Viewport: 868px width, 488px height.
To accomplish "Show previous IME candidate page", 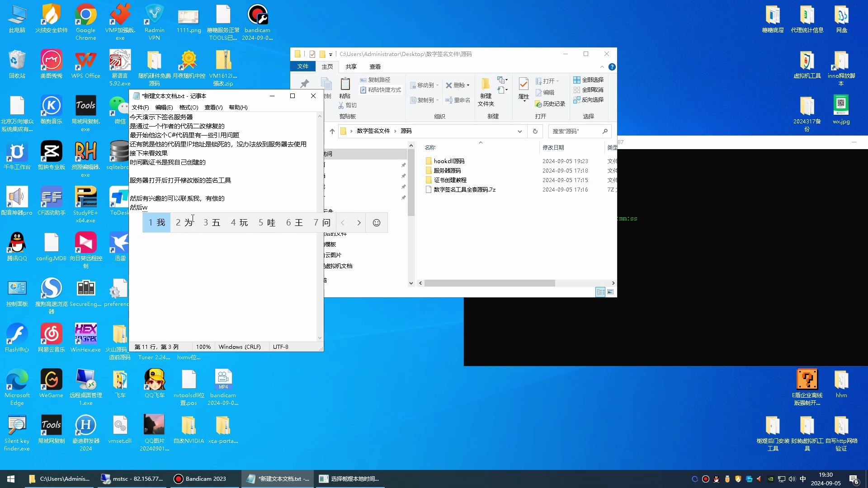I will 343,223.
